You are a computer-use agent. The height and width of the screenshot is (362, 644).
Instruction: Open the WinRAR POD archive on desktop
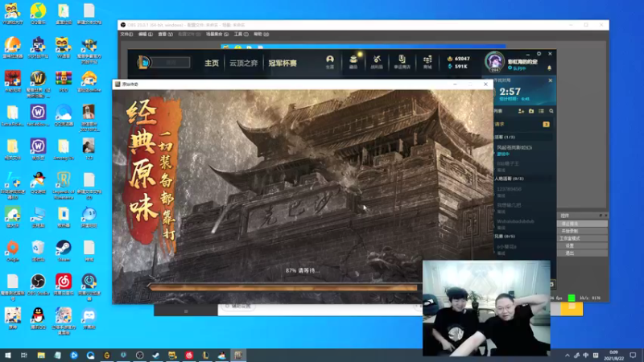64,81
